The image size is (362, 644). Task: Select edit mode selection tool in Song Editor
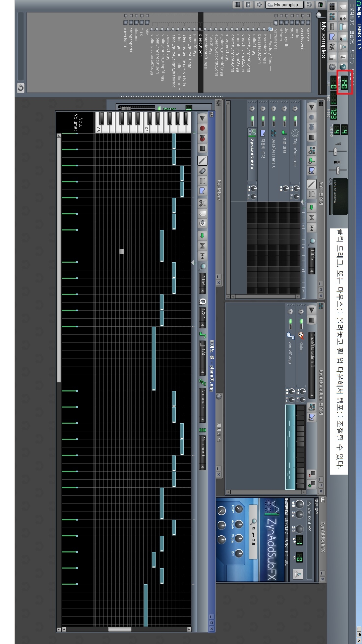pos(312,194)
